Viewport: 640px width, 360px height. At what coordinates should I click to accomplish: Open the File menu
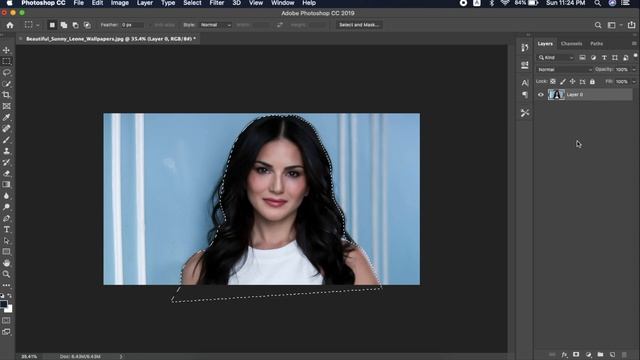(x=79, y=3)
